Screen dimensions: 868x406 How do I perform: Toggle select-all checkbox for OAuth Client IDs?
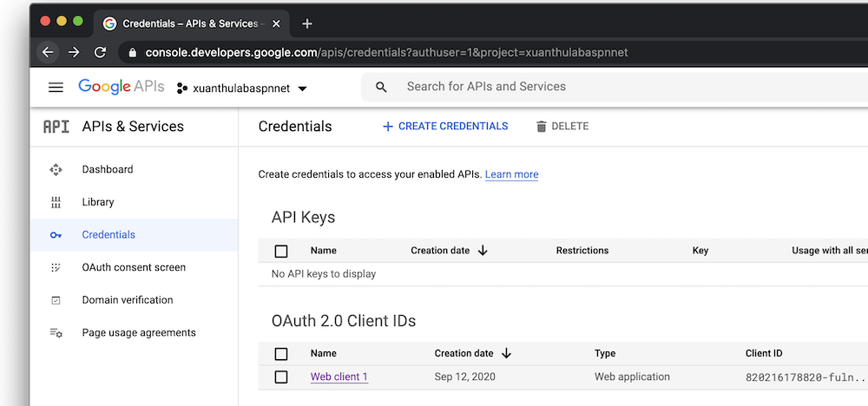tap(280, 354)
